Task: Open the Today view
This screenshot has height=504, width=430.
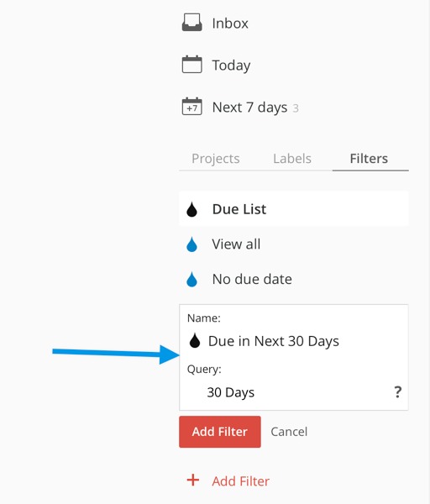Action: click(231, 66)
